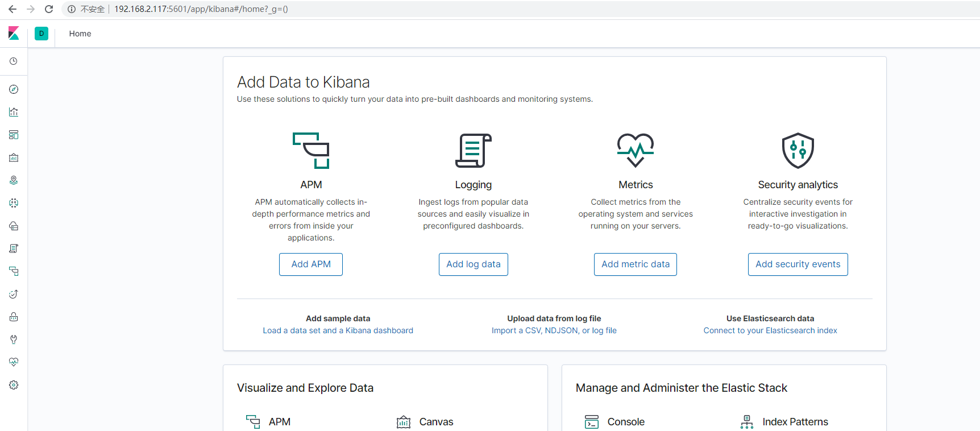
Task: Open Console link text in Manage section
Action: pyautogui.click(x=626, y=422)
